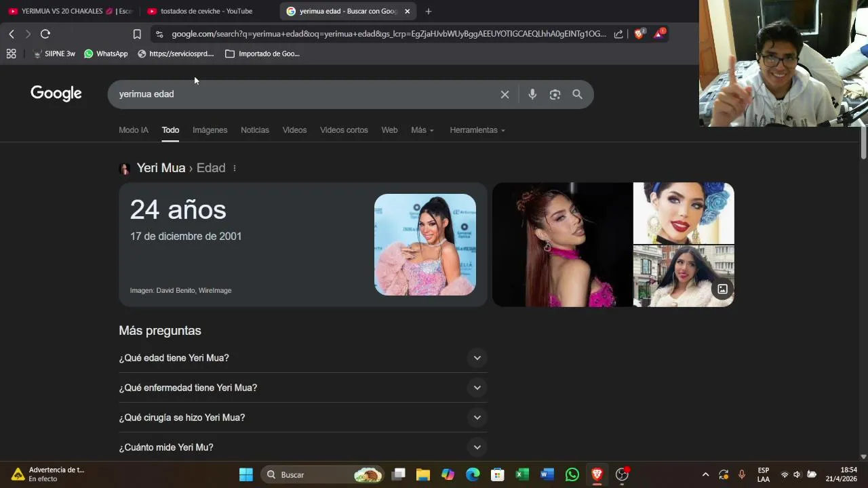Start voice search with microphone icon

532,94
